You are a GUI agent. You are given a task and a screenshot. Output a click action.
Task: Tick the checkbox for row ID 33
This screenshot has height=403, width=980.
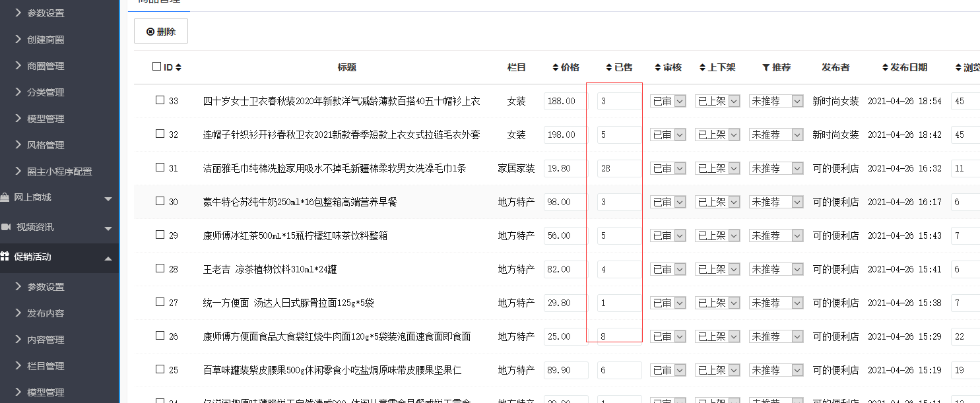[x=160, y=100]
